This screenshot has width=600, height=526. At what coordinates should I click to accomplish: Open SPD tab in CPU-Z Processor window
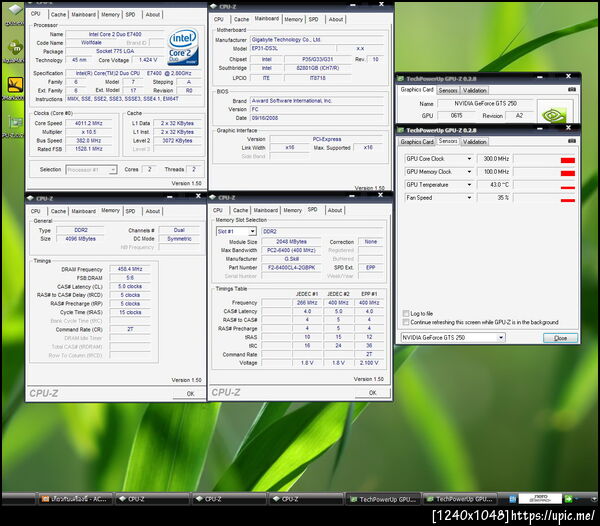click(x=130, y=15)
